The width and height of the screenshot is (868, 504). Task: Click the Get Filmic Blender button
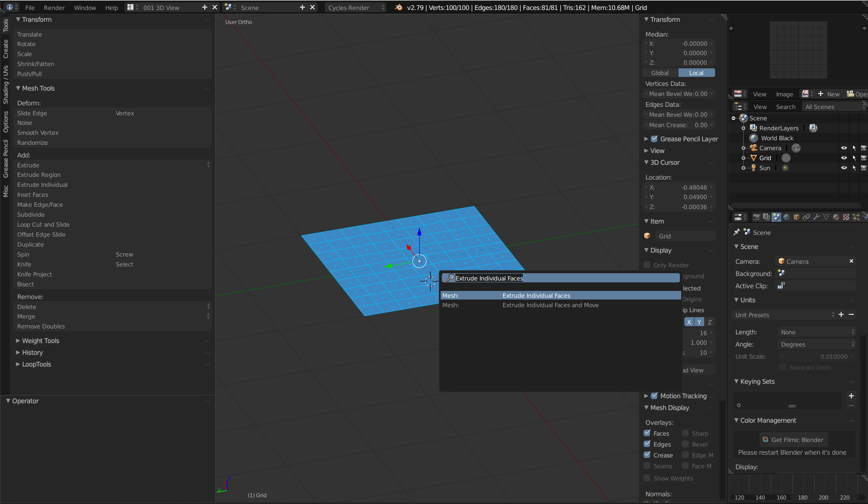click(x=793, y=440)
